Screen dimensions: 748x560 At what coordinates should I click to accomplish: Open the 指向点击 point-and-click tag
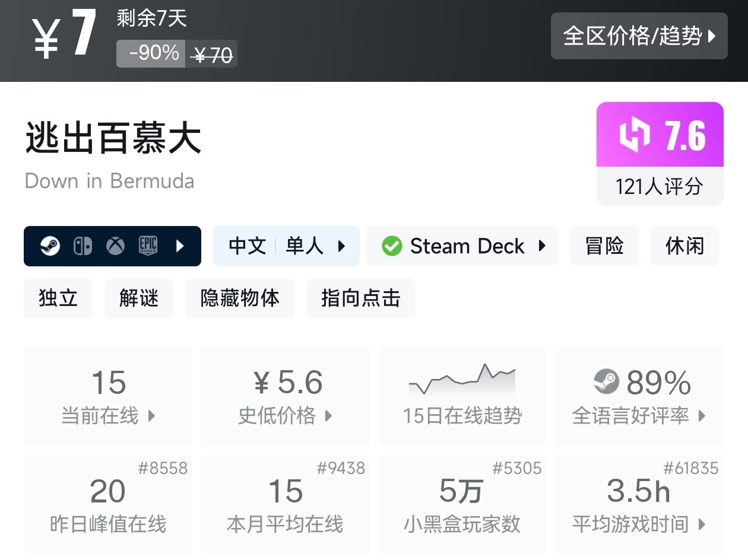[x=360, y=298]
